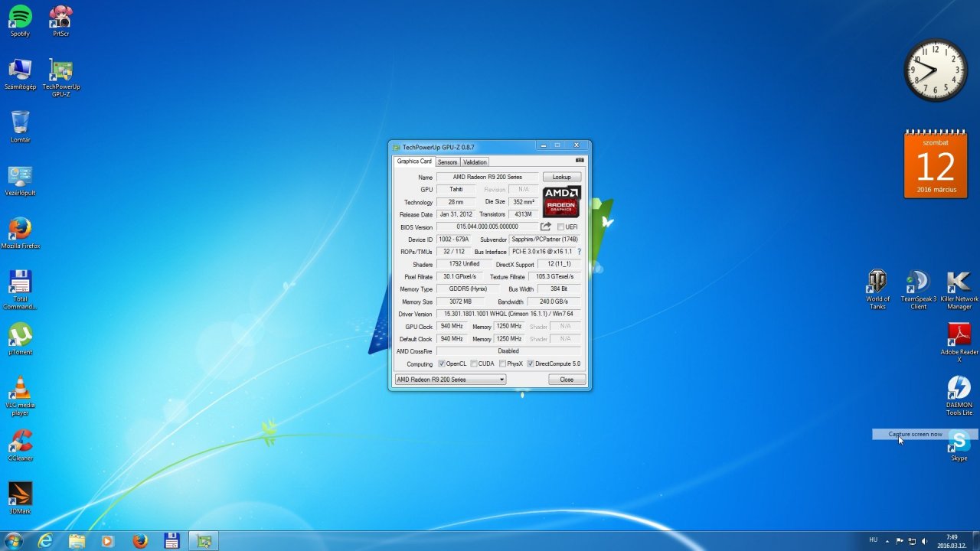
Task: Select the 3DMark desktop icon
Action: point(20,498)
